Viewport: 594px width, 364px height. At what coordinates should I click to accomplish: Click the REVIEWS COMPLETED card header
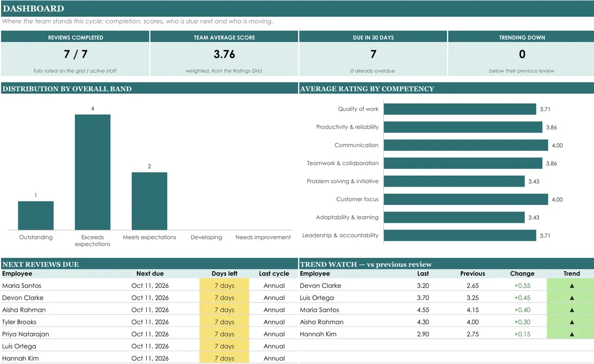(x=76, y=37)
